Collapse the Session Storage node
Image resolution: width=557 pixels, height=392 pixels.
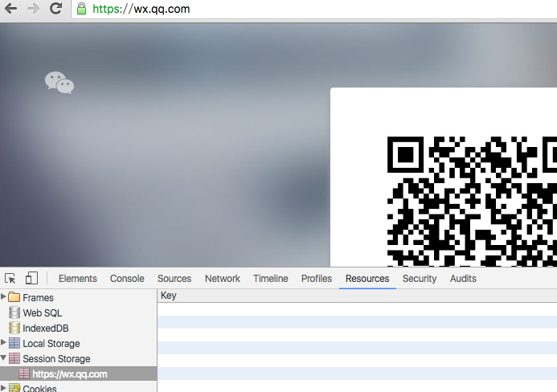point(3,357)
